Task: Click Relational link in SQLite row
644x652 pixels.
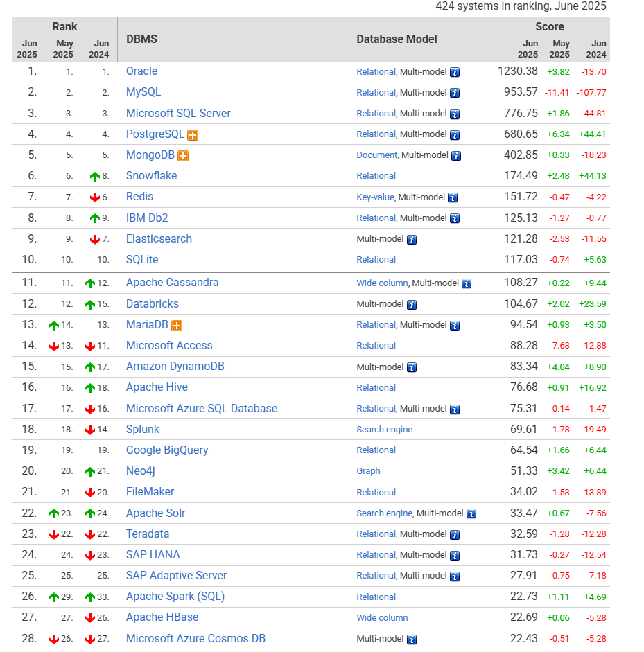Action: pyautogui.click(x=376, y=260)
